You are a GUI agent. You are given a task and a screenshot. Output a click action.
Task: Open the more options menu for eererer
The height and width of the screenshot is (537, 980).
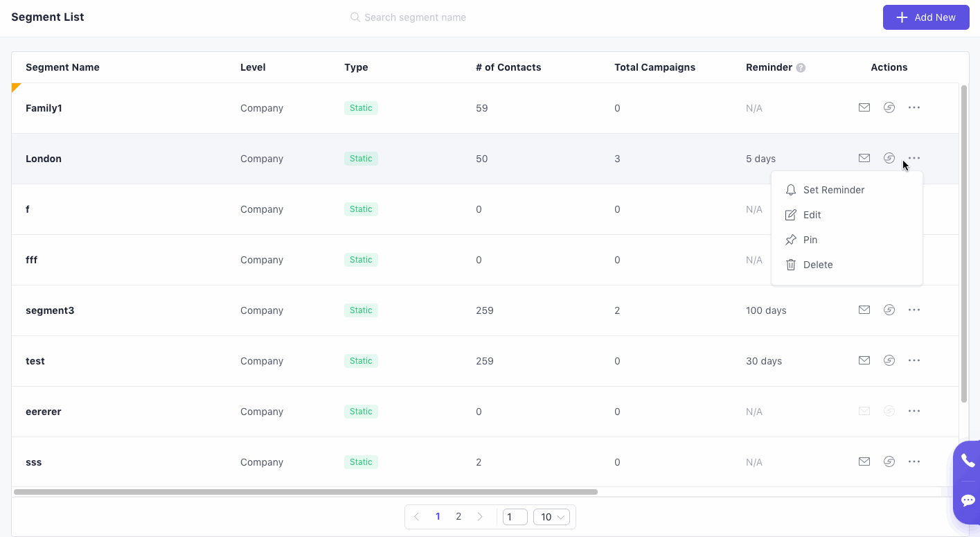[x=914, y=411]
